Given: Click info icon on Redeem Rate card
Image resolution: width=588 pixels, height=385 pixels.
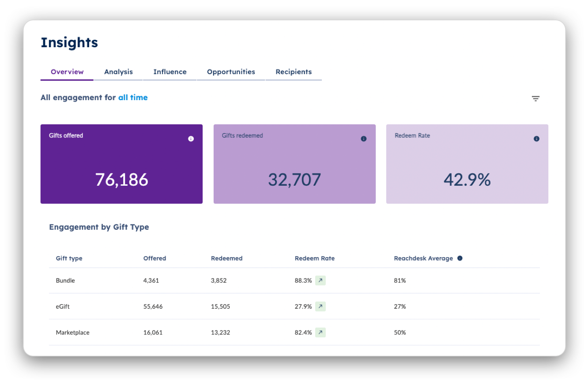Looking at the screenshot, I should click(536, 138).
